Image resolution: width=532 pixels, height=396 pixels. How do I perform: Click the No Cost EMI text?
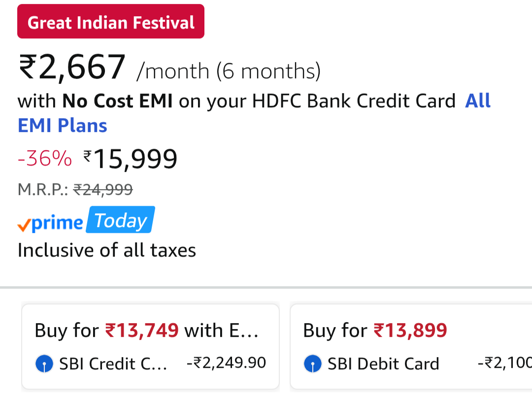point(117,101)
